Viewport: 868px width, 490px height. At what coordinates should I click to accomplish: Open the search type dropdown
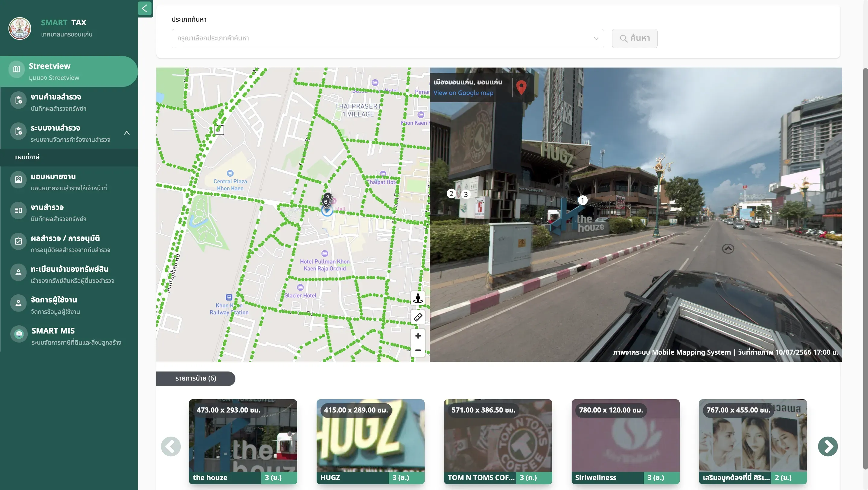[x=388, y=38]
